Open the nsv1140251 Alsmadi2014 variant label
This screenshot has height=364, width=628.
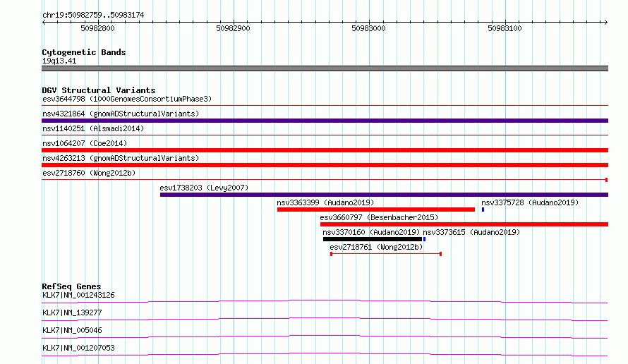pyautogui.click(x=93, y=128)
